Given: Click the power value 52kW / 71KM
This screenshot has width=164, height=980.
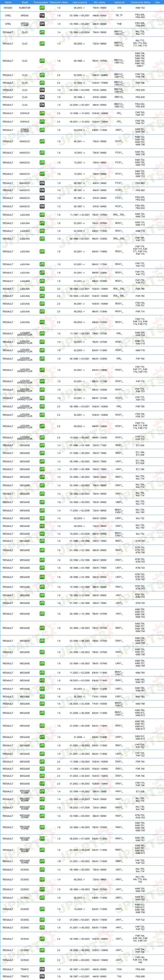Looking at the screenshot, I should 100,445.
